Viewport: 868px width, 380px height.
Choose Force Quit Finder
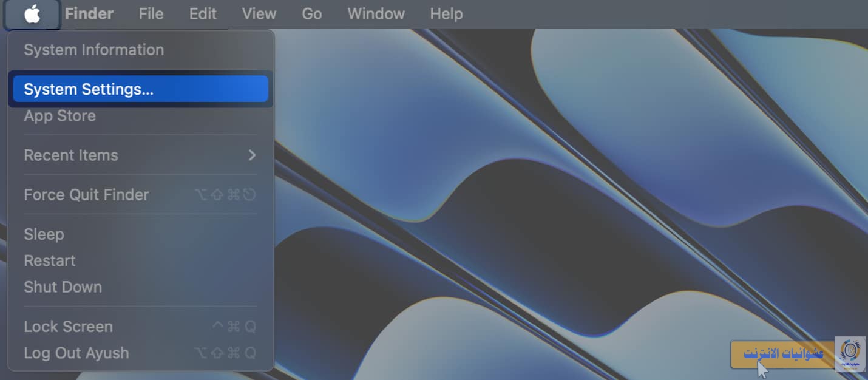point(140,194)
